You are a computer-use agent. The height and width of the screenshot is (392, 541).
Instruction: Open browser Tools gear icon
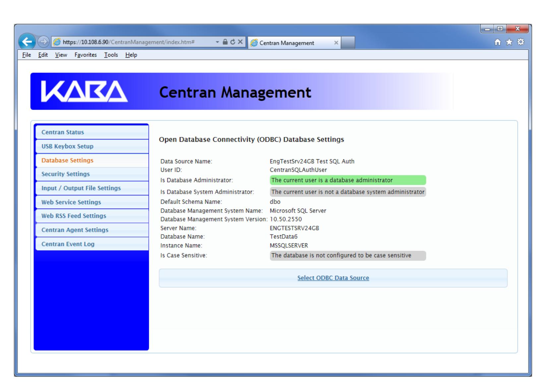pyautogui.click(x=521, y=42)
